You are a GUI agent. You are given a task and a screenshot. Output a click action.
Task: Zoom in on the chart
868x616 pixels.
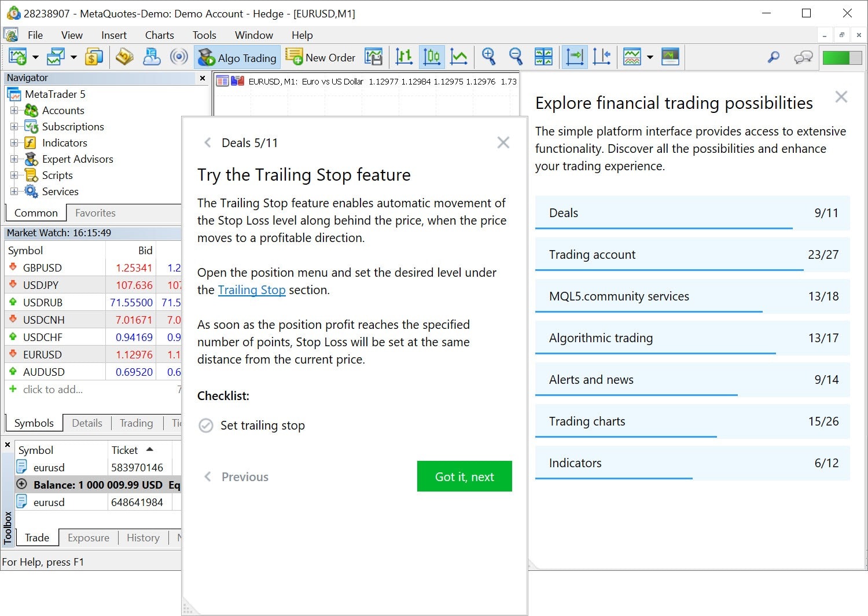point(489,57)
